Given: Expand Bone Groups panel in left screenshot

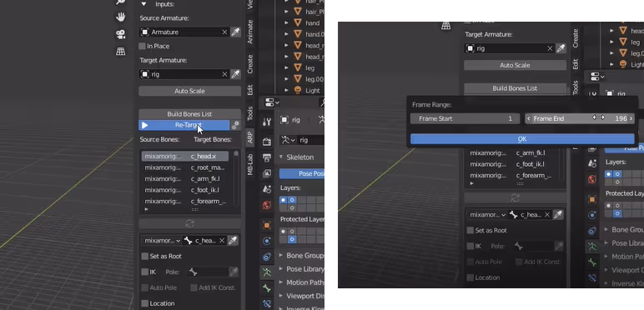Looking at the screenshot, I should coord(281,256).
